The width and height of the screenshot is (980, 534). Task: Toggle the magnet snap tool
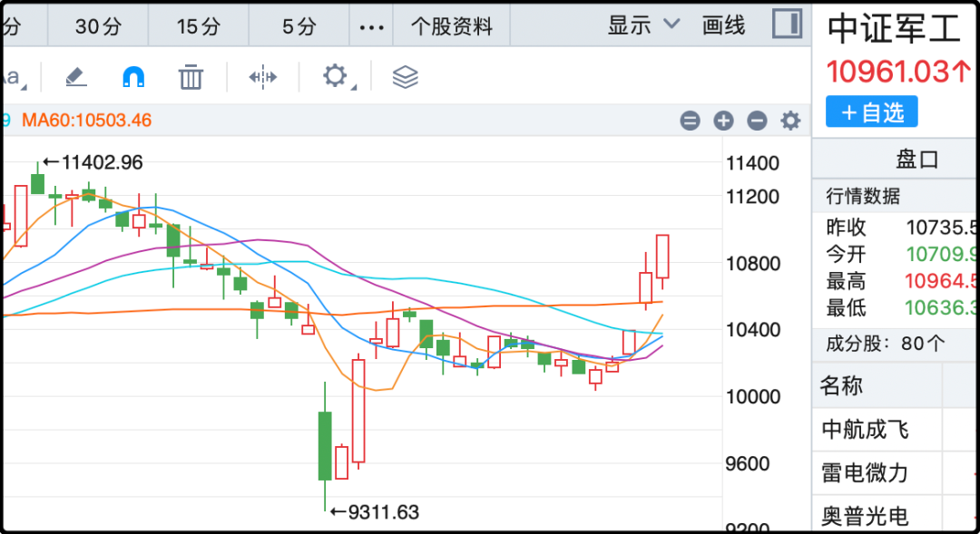133,77
